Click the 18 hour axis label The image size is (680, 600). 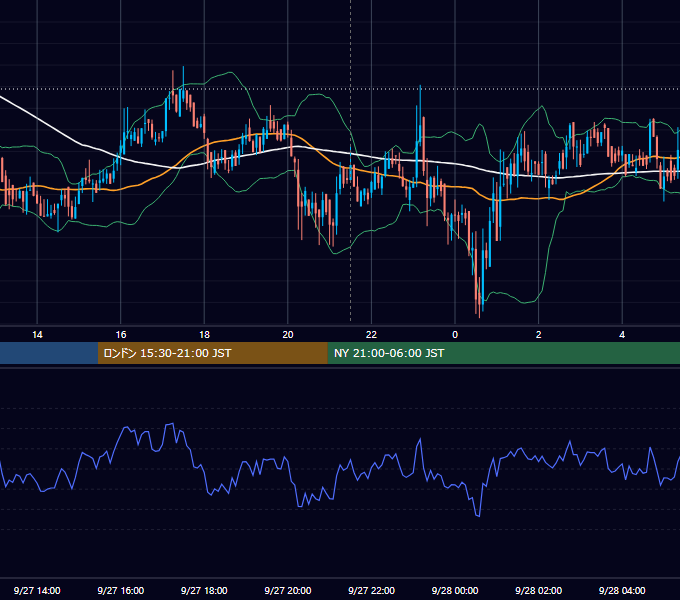[x=204, y=335]
